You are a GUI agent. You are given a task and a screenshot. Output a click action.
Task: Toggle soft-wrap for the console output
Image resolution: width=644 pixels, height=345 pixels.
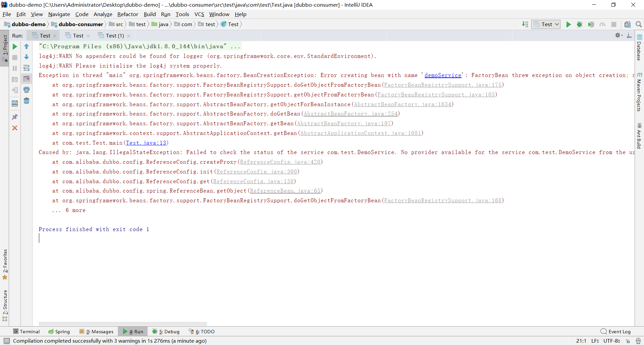click(26, 68)
